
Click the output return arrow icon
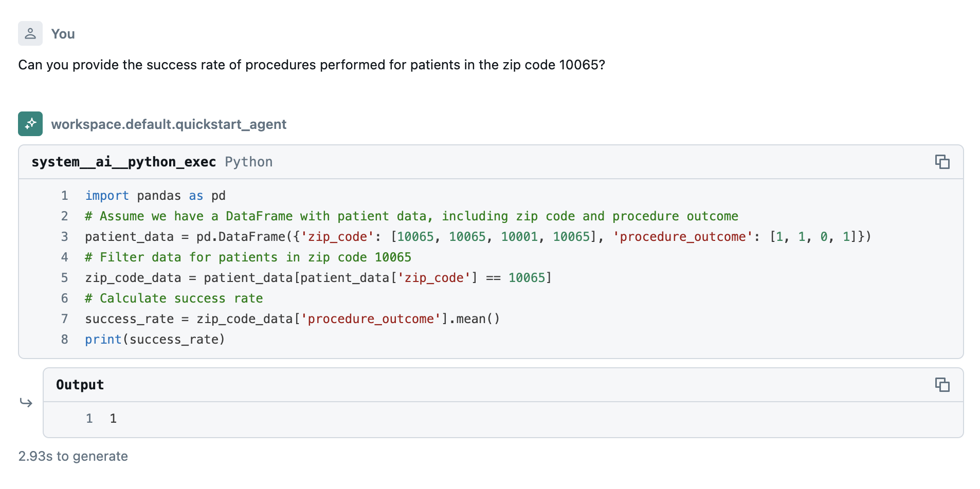pos(26,402)
